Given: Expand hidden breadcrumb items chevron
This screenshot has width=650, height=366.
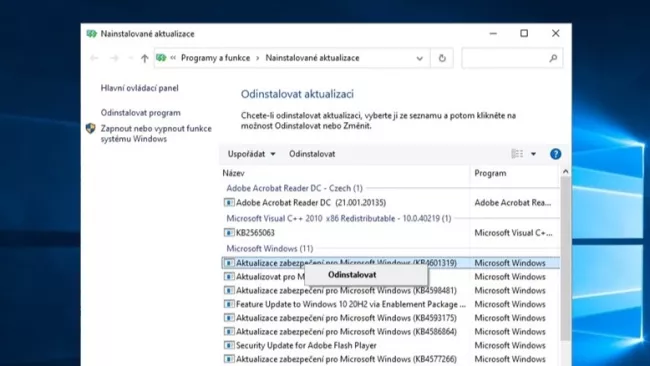Looking at the screenshot, I should point(173,58).
